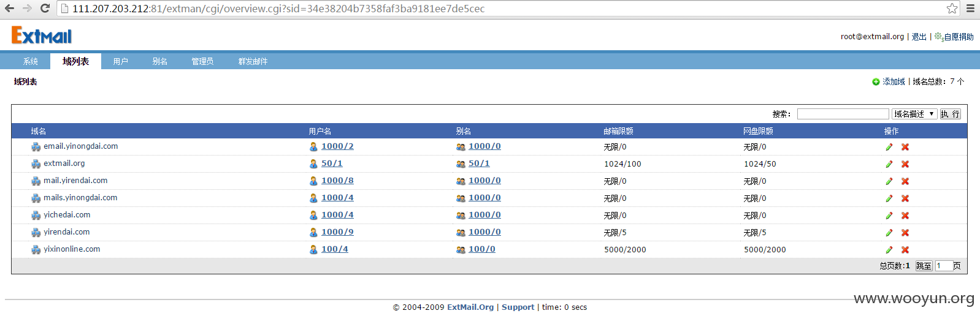The image size is (980, 316).
Task: Click alias count 50/1 for extmail.org
Action: pyautogui.click(x=479, y=164)
